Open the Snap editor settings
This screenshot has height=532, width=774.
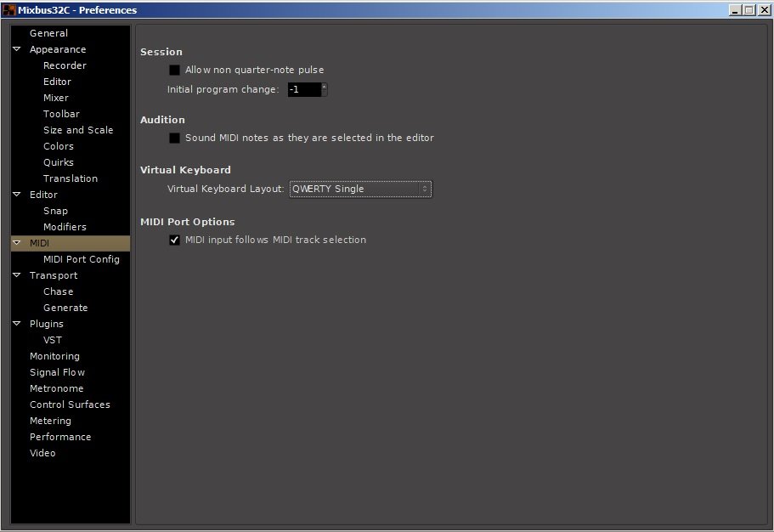pos(55,211)
